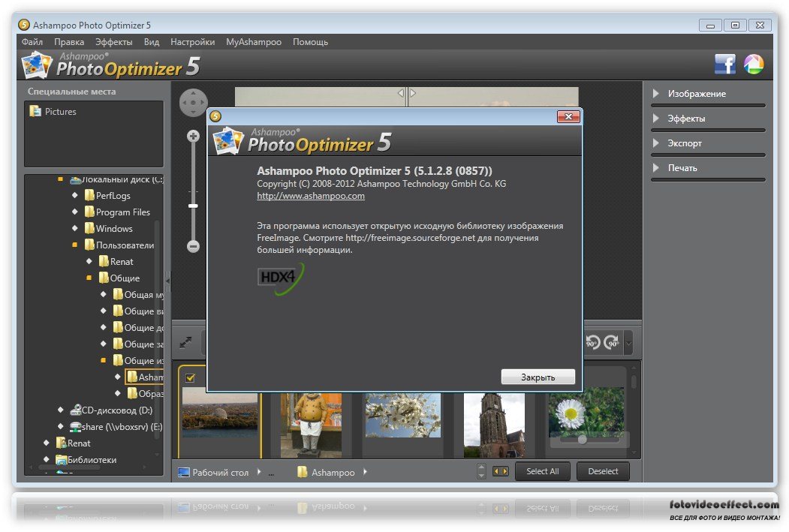Image resolution: width=789 pixels, height=532 pixels.
Task: Click the round pan navigation control
Action: [193, 103]
